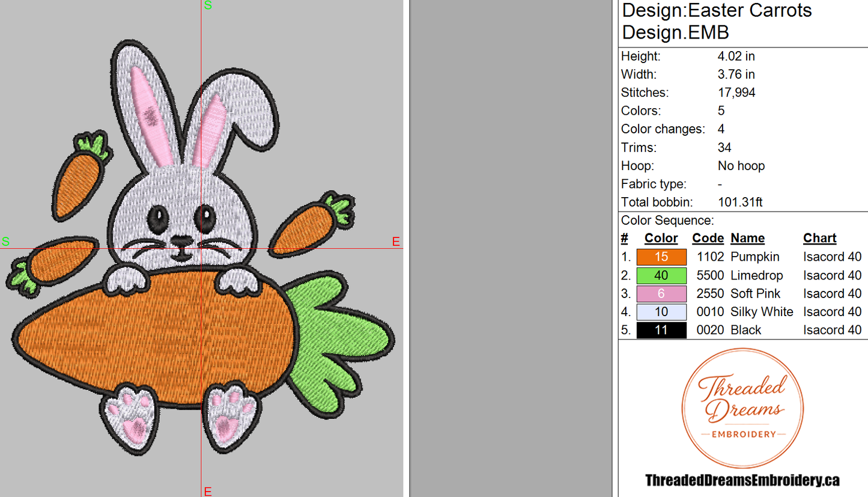Select the '#' column header

tap(625, 239)
